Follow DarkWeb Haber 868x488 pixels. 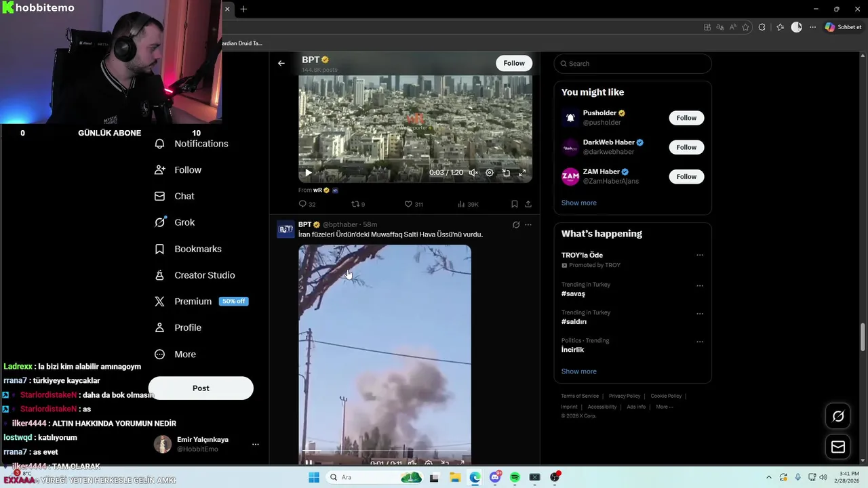686,147
